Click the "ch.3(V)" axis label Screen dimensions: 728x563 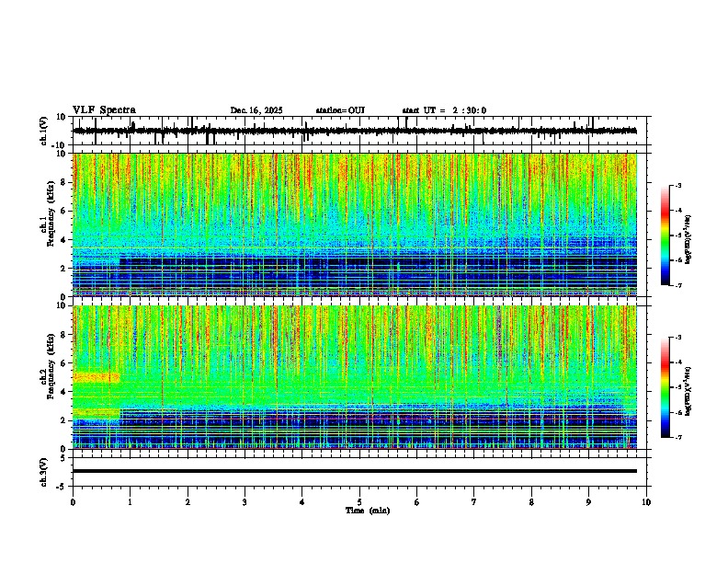tap(44, 473)
